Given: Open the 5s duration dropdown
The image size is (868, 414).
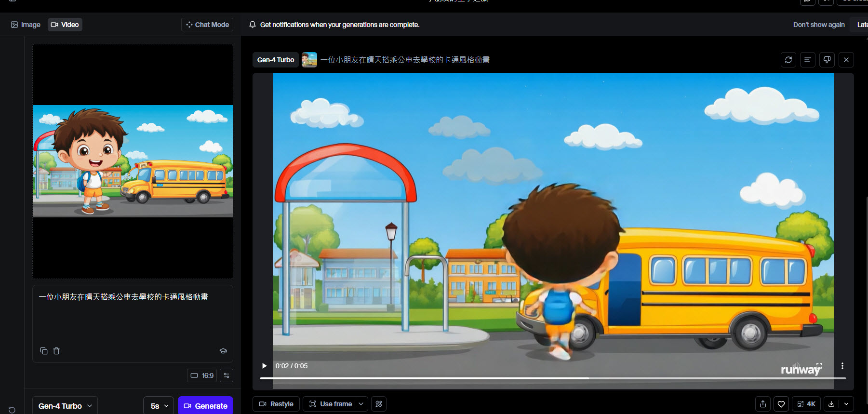Looking at the screenshot, I should pos(159,406).
